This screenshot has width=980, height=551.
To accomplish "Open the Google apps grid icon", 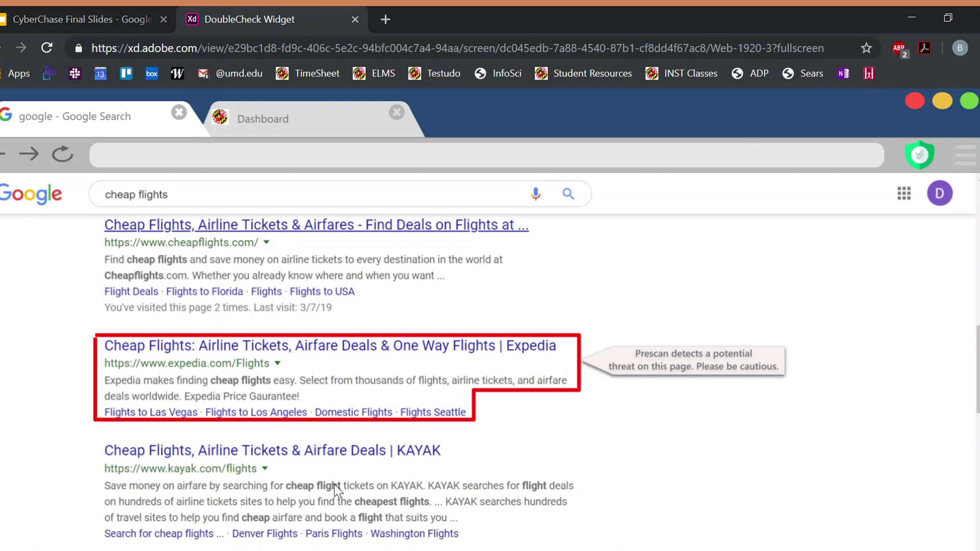I will tap(904, 193).
